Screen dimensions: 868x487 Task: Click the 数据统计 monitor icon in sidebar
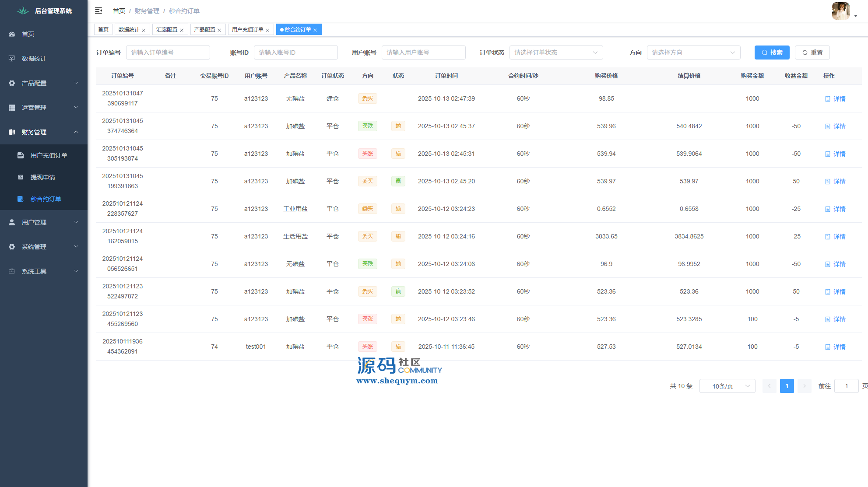[12, 59]
